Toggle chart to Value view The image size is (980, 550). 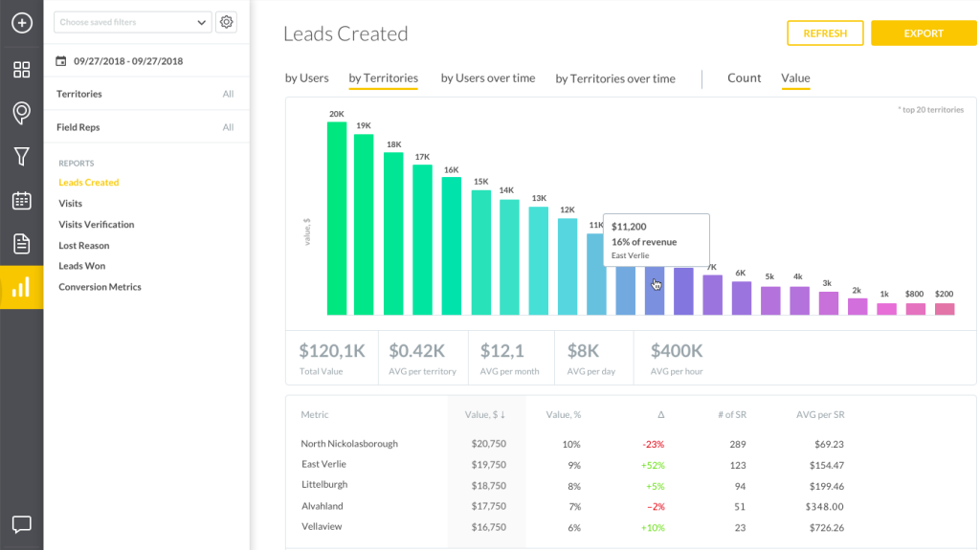[x=795, y=78]
